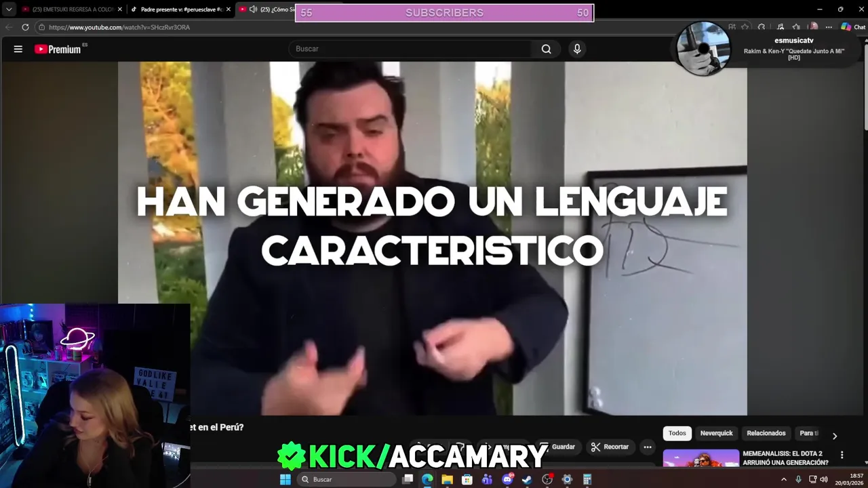The image size is (868, 488).
Task: Click the YouTube search magnifier button
Action: pos(546,49)
